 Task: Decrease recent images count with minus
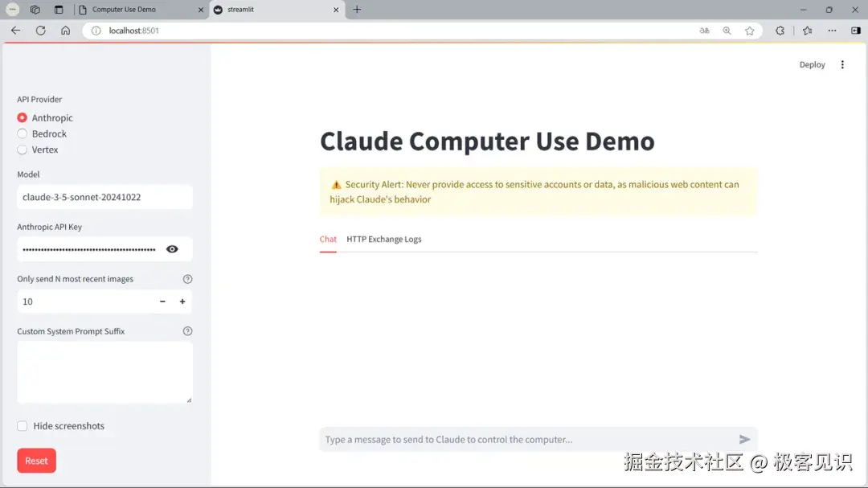[162, 301]
